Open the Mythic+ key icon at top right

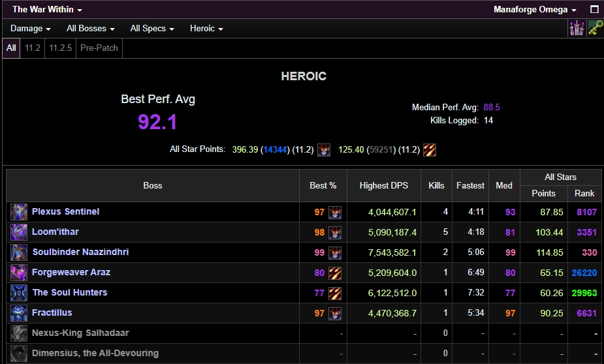pos(595,29)
